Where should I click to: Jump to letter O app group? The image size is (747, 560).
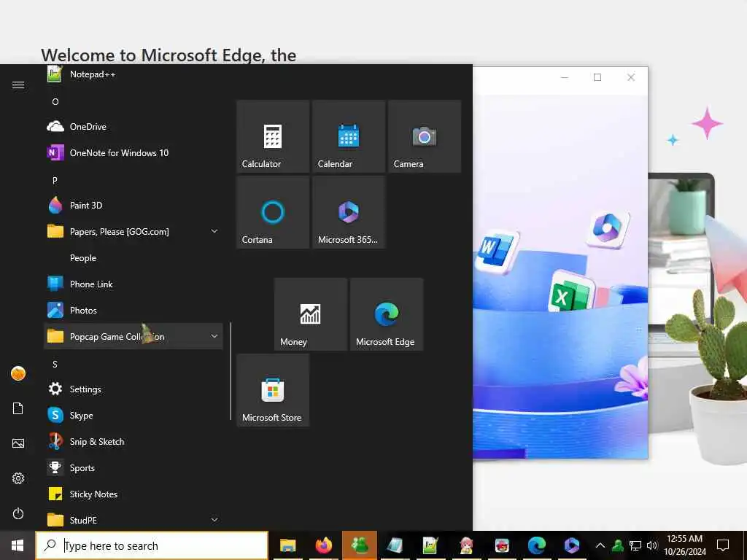coord(55,101)
